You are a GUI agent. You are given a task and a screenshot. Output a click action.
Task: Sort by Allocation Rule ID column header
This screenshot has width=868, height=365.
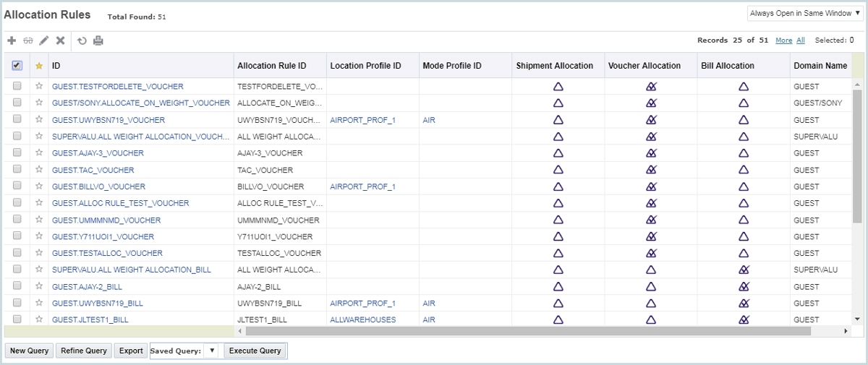click(x=272, y=66)
